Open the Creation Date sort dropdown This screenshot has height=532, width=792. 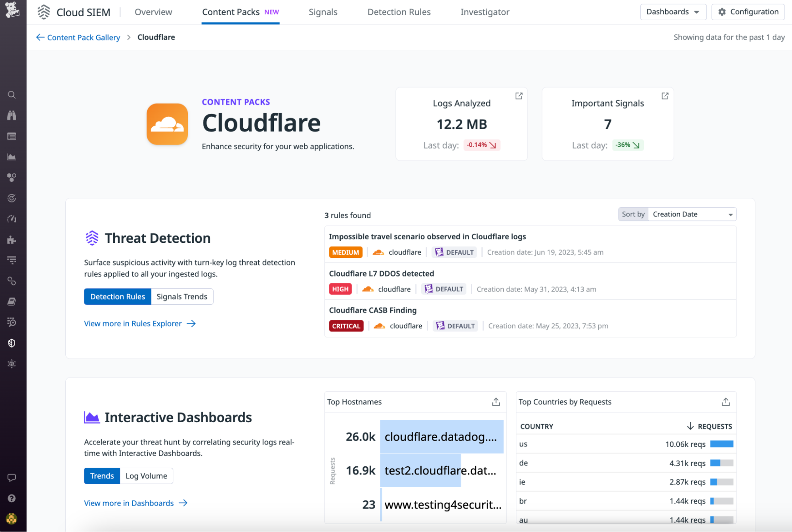pyautogui.click(x=692, y=214)
